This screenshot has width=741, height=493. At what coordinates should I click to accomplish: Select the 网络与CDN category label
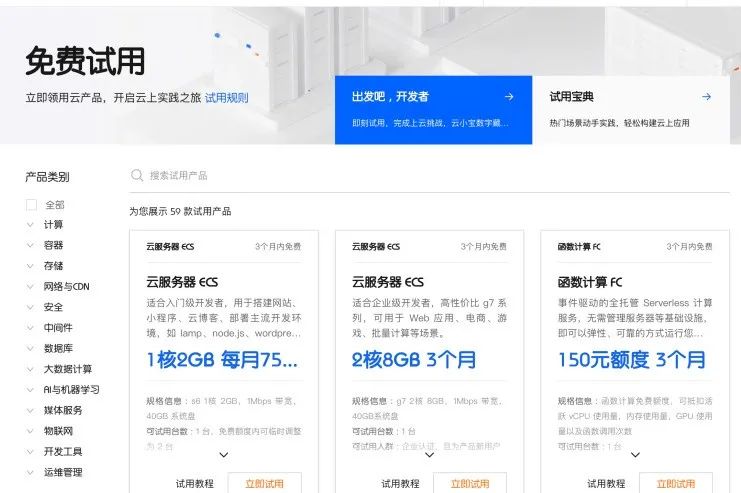(x=67, y=286)
